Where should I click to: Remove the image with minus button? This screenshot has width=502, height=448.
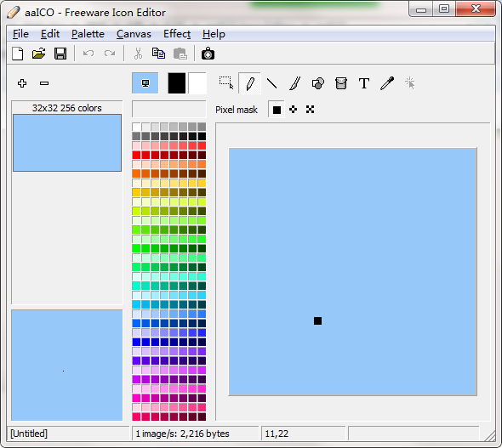(44, 83)
